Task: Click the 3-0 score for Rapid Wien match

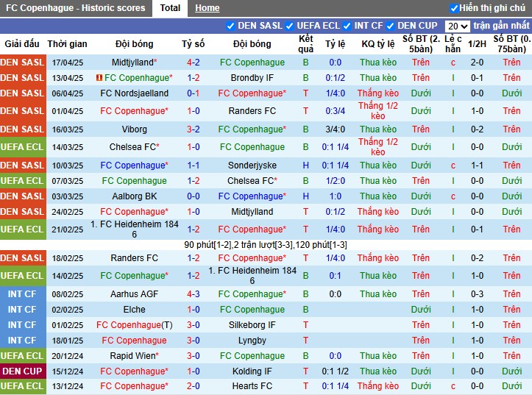Action: (x=193, y=356)
